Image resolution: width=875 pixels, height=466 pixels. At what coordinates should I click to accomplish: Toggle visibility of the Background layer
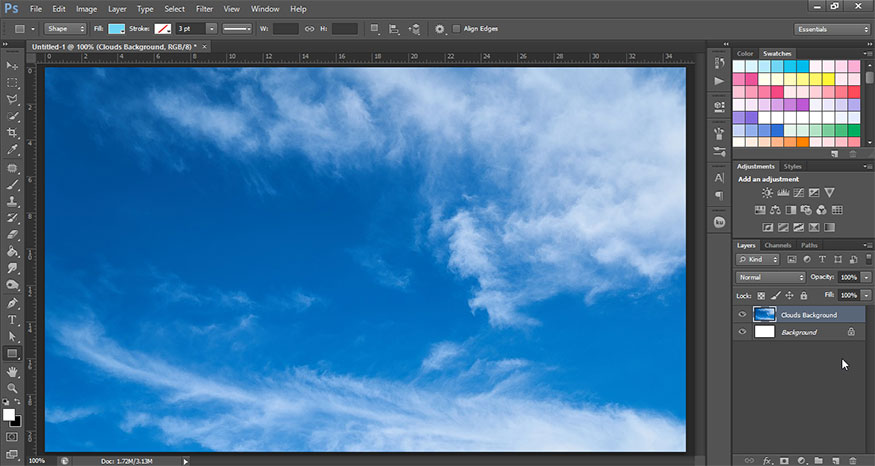742,332
